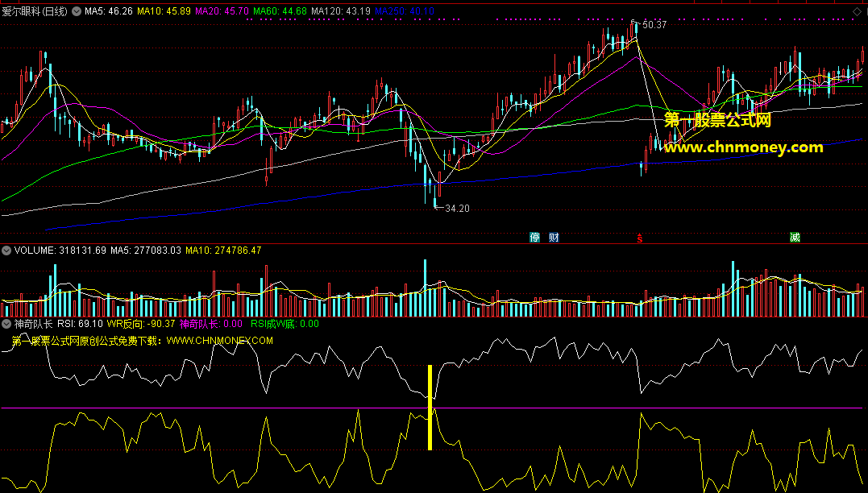
Task: Expand the VOLUME panel dropdown arrow
Action: tap(6, 251)
